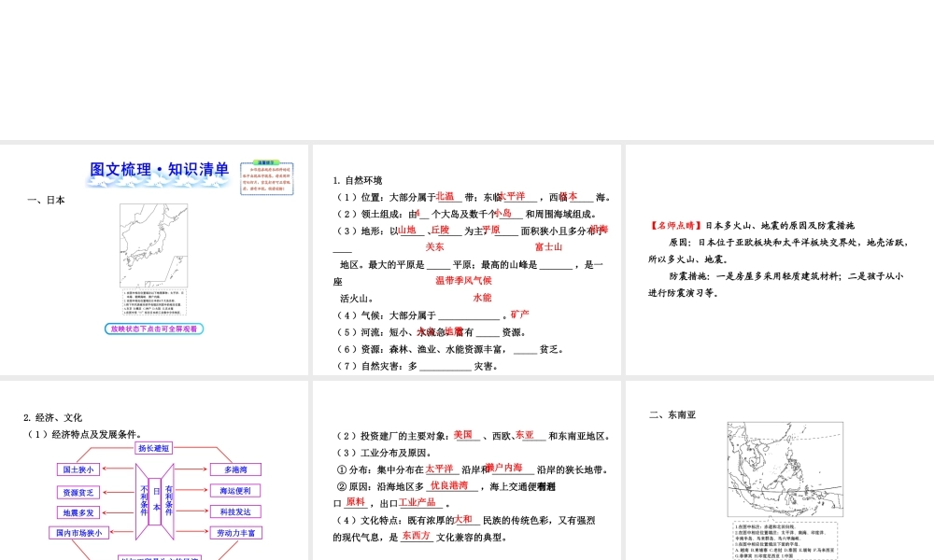934x560 pixels.
Task: Click the red answer '工业产品'
Action: pos(417,502)
